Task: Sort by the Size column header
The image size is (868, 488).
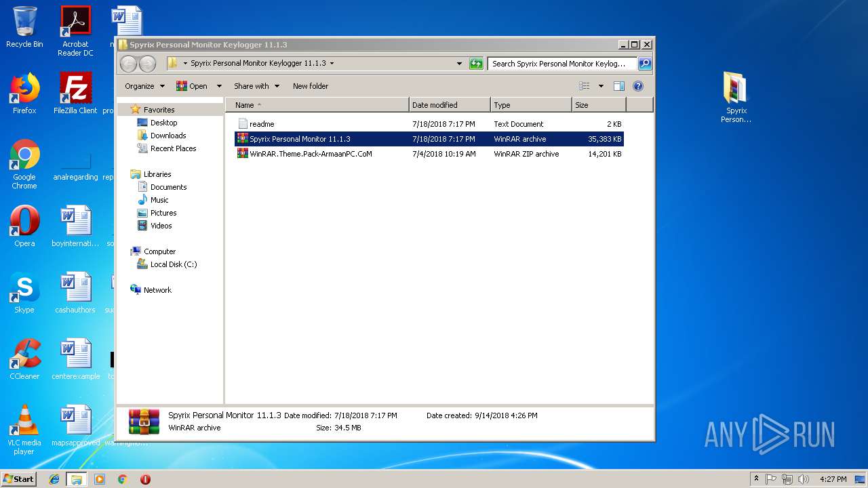Action: [599, 105]
